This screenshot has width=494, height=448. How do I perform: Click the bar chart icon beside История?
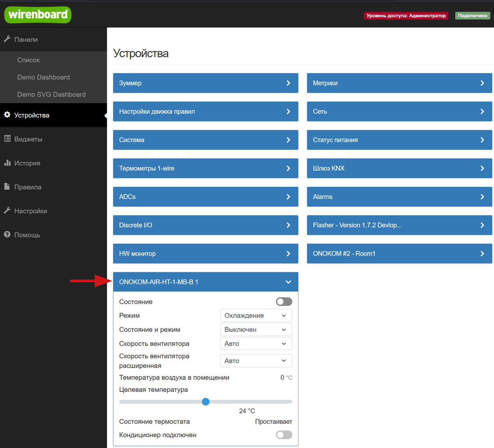(7, 163)
